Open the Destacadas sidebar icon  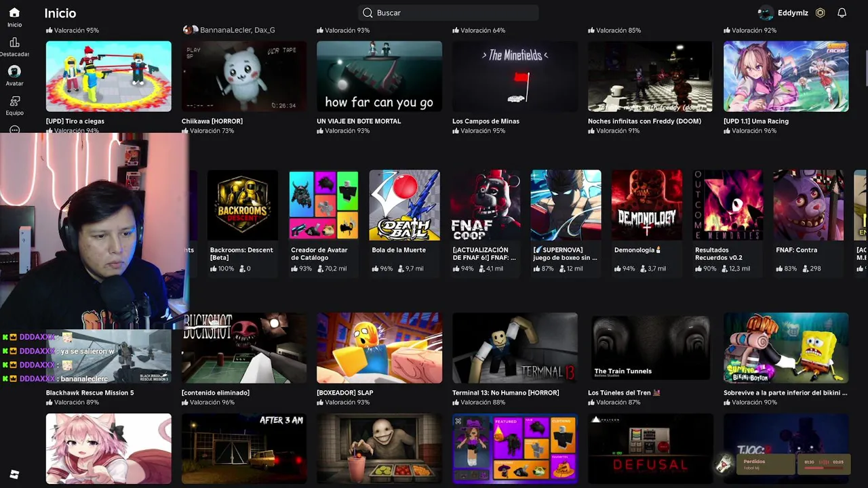14,42
